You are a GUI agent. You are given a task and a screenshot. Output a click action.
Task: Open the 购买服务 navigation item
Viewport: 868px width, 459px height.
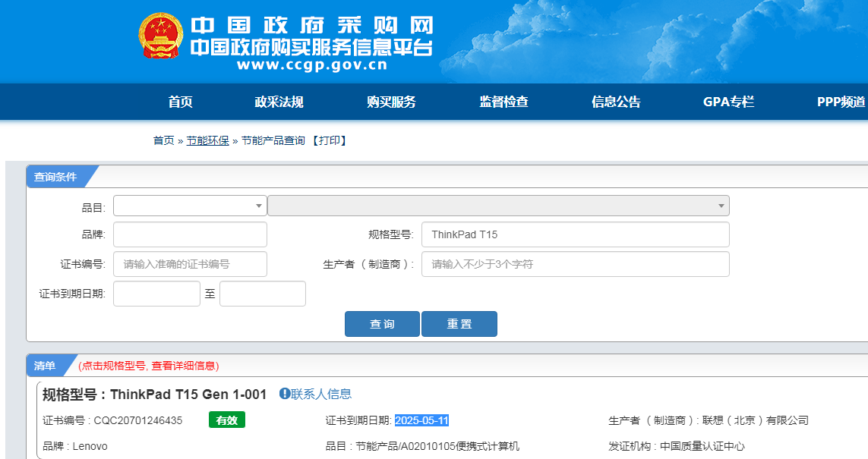[391, 102]
